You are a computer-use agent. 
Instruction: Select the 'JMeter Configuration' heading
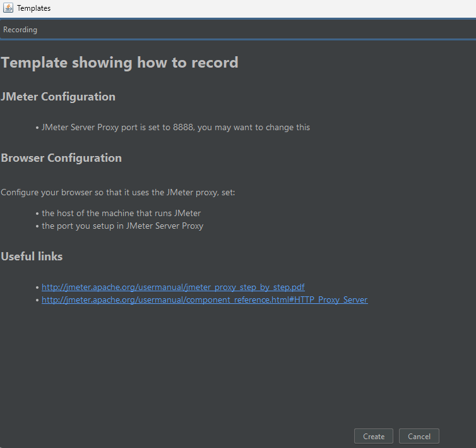pyautogui.click(x=58, y=97)
